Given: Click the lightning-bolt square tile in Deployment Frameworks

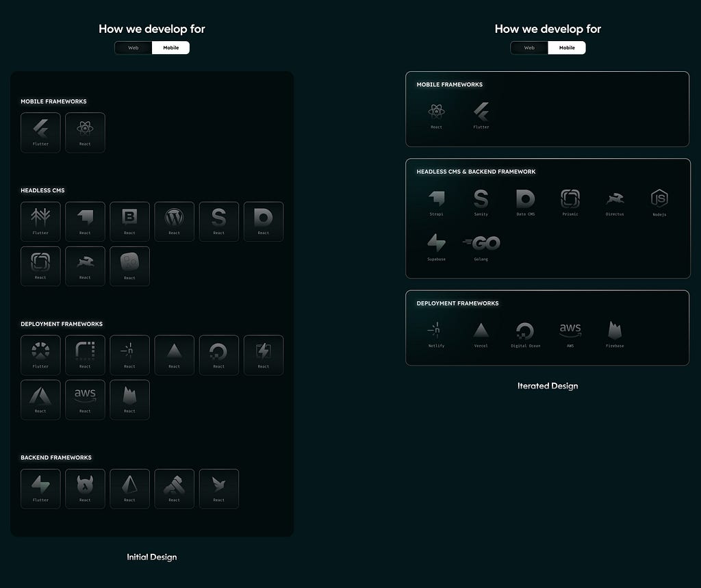Looking at the screenshot, I should click(264, 355).
